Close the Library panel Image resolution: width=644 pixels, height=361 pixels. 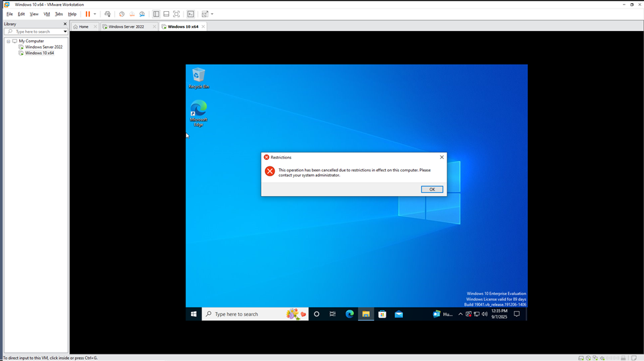65,24
